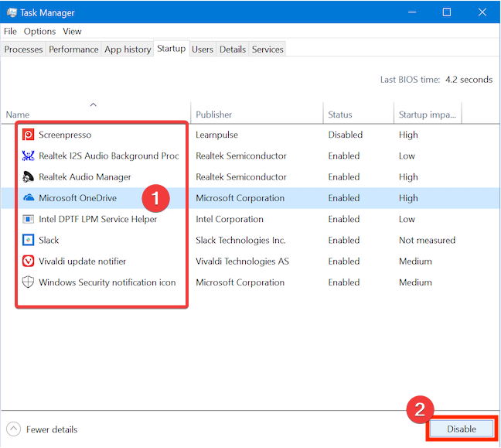
Task: Select the Microsoft OneDrive entry
Action: pos(77,198)
